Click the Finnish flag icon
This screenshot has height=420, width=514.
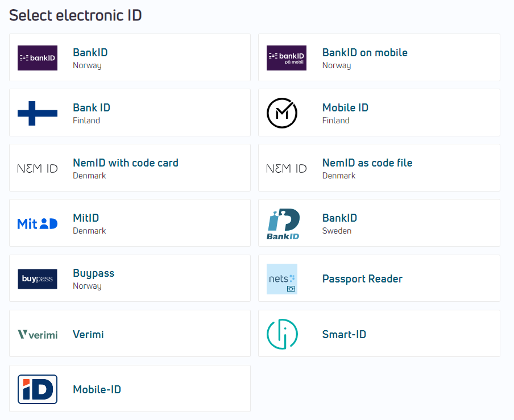pyautogui.click(x=38, y=113)
